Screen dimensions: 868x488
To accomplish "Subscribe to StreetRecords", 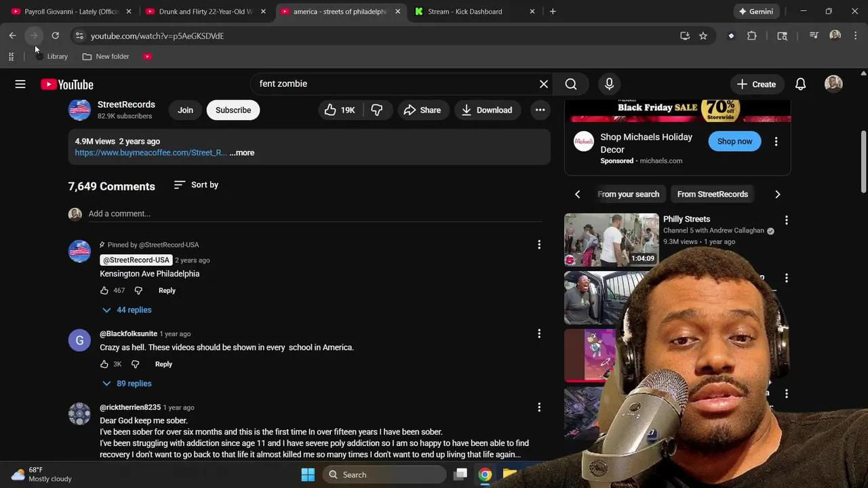I will click(x=233, y=110).
